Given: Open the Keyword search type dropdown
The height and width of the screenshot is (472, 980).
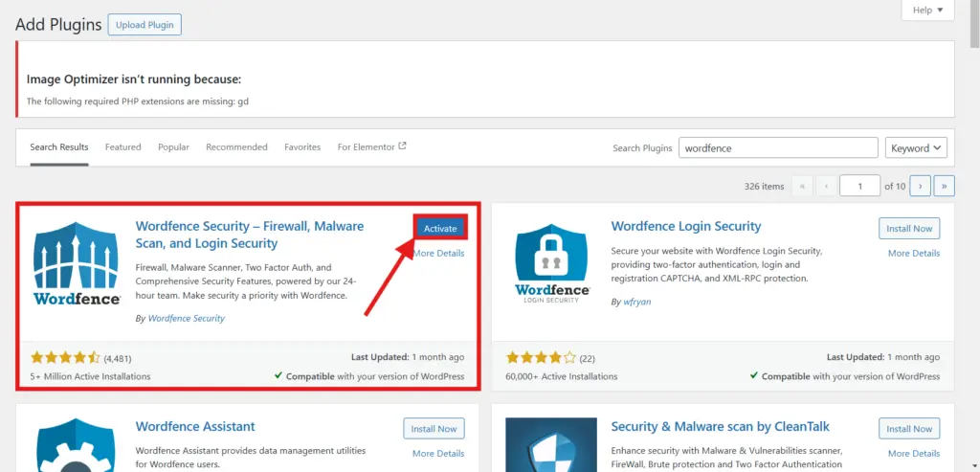Looking at the screenshot, I should 916,148.
